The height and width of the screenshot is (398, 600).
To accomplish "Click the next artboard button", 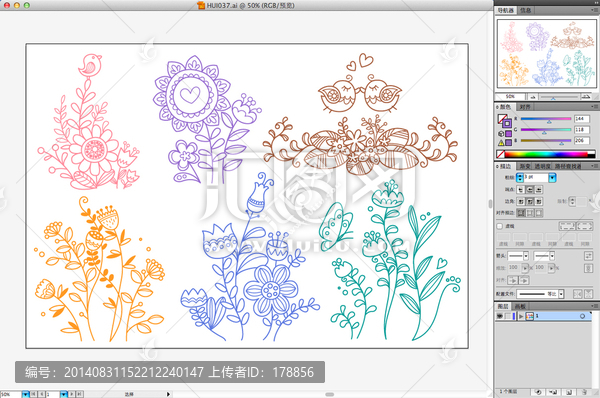I will (x=73, y=394).
